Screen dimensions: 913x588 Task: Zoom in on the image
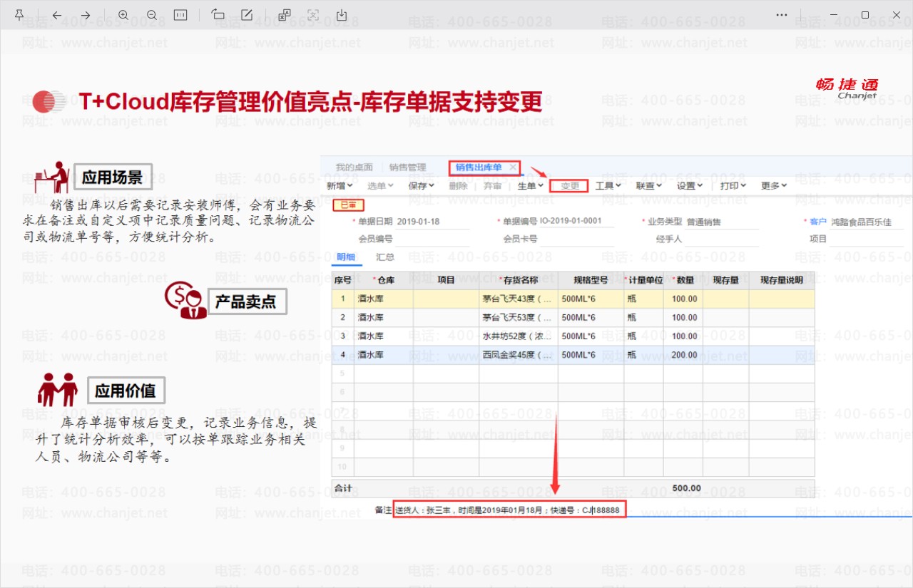[123, 15]
